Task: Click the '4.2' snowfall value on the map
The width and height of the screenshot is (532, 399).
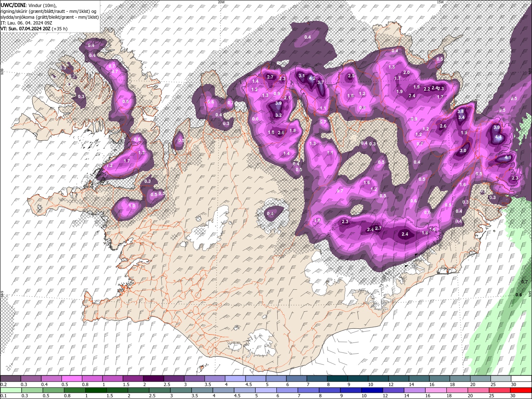Action: [x=312, y=78]
